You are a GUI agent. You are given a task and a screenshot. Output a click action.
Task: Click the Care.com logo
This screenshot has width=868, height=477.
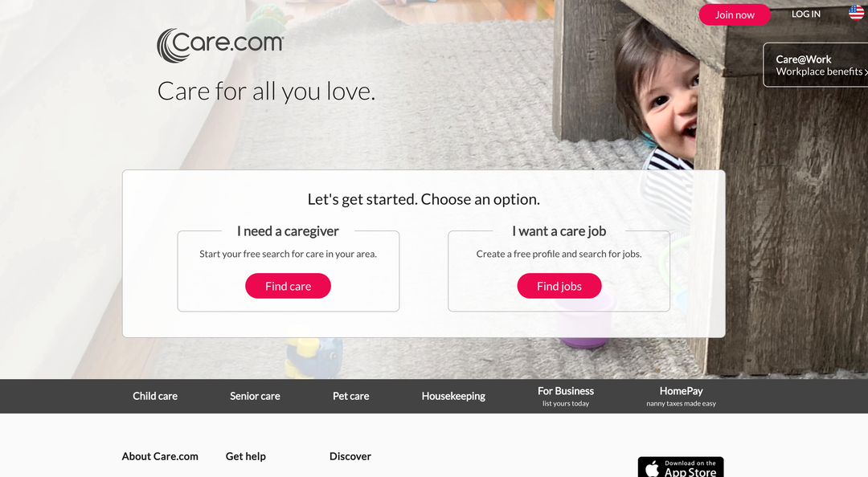tap(220, 46)
